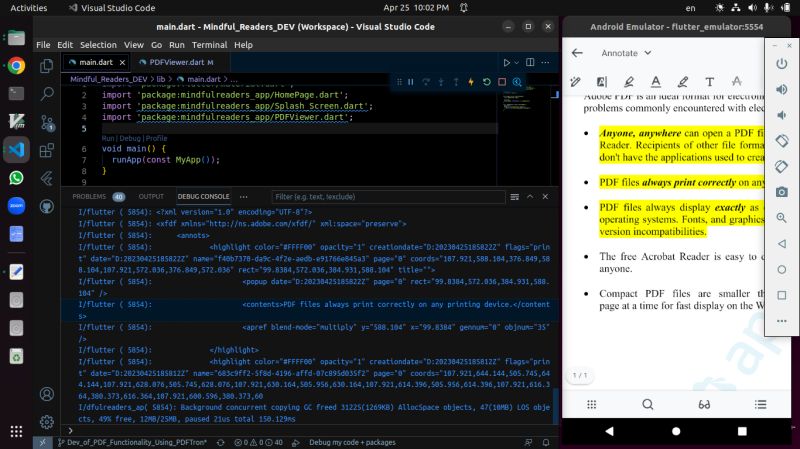Run the Dart file with play icon

pyautogui.click(x=506, y=62)
